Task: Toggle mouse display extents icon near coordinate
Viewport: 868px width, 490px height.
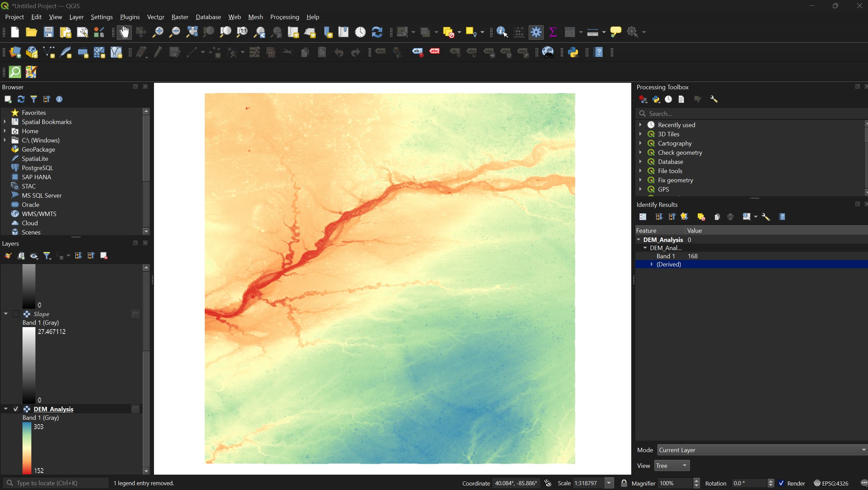Action: coord(548,483)
